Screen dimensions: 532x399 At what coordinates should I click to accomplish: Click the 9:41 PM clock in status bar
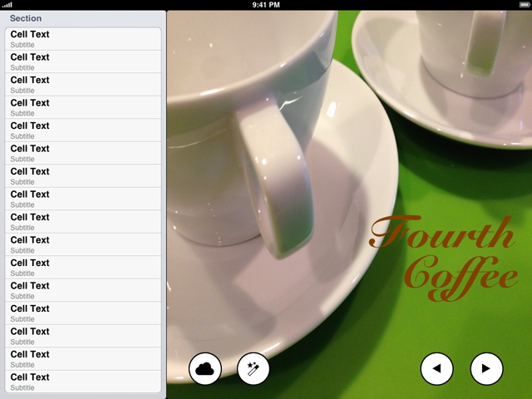point(266,5)
